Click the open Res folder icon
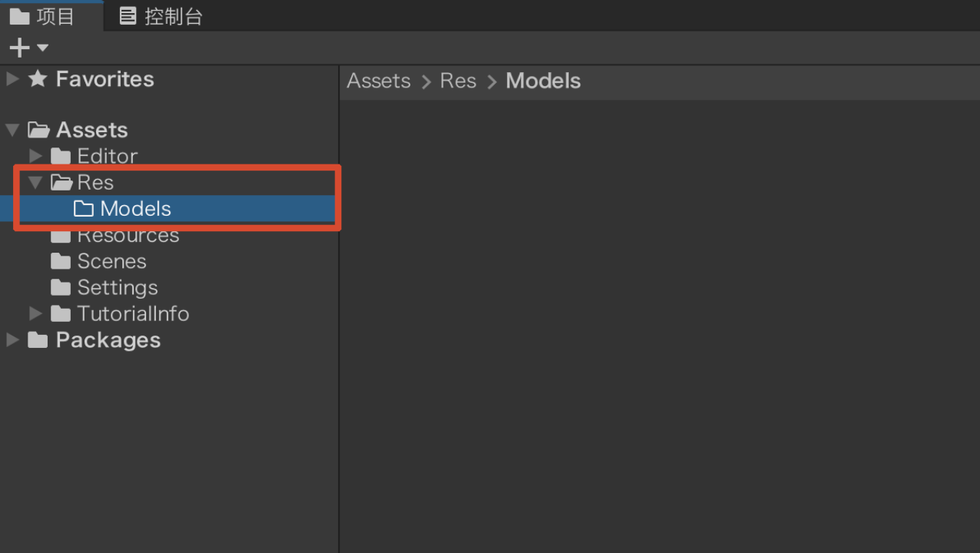 click(x=61, y=183)
